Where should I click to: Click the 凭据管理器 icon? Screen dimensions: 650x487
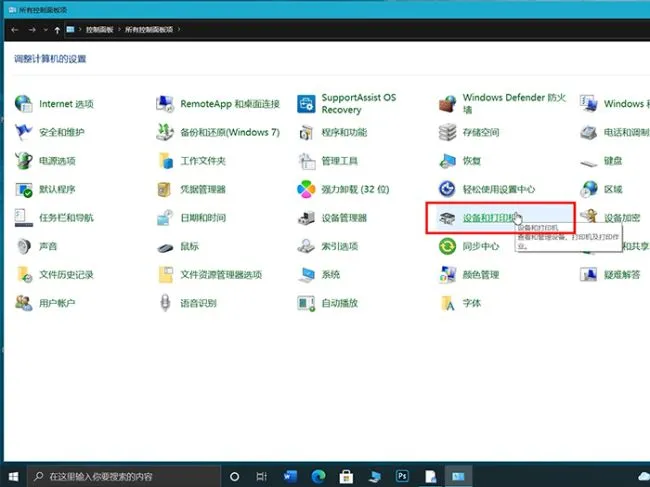pos(164,189)
